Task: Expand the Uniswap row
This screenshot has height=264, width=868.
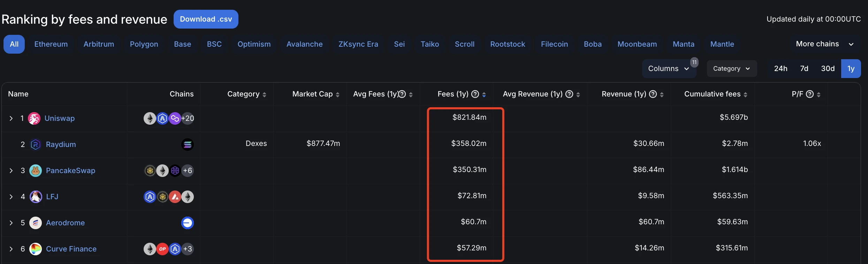Action: pos(11,118)
